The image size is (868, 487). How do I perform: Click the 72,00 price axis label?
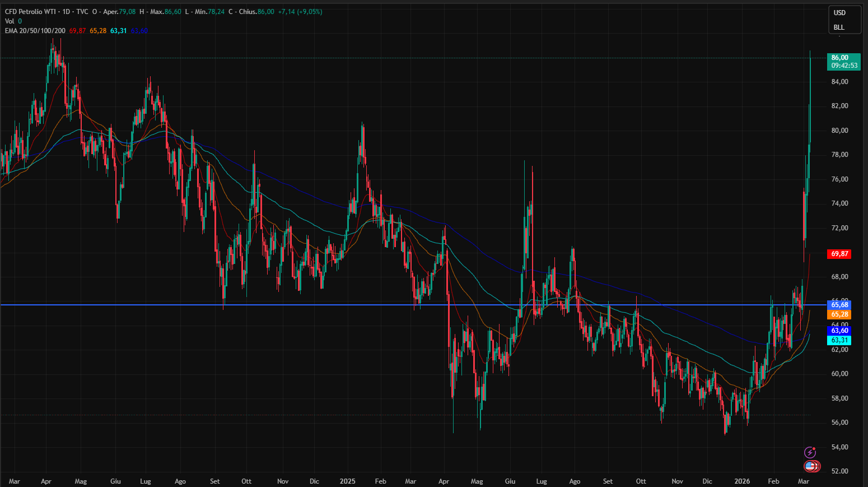point(839,228)
